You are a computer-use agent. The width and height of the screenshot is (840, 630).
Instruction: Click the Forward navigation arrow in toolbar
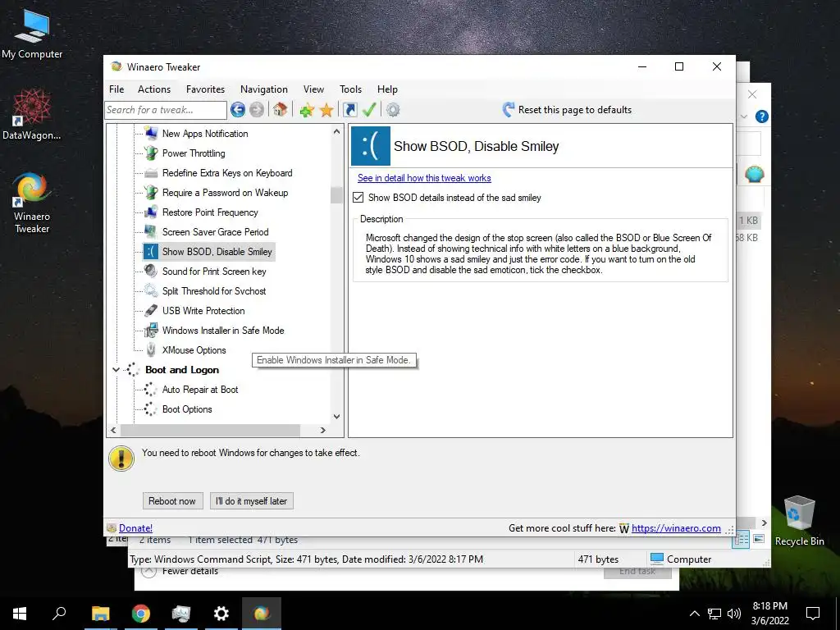(257, 110)
